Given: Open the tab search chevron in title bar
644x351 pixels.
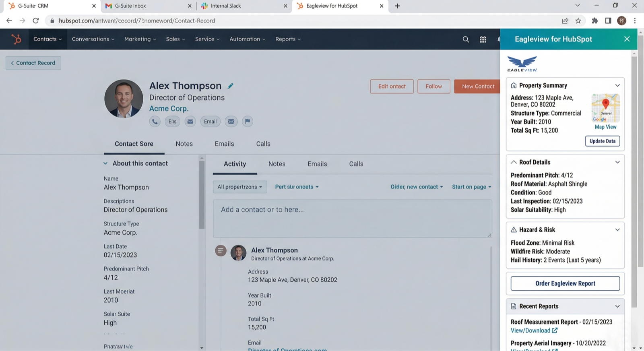Looking at the screenshot, I should point(578,5).
